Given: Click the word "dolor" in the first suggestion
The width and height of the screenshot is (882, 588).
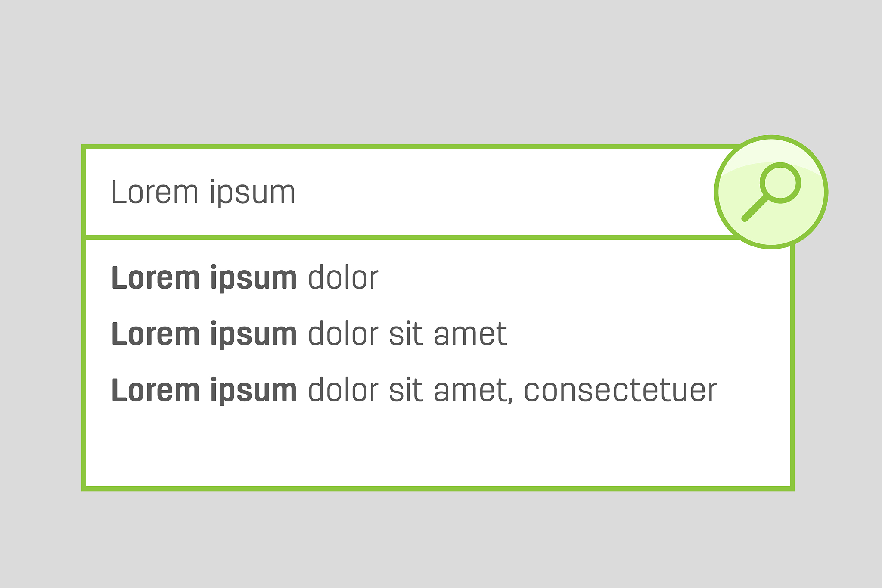Looking at the screenshot, I should point(343,278).
